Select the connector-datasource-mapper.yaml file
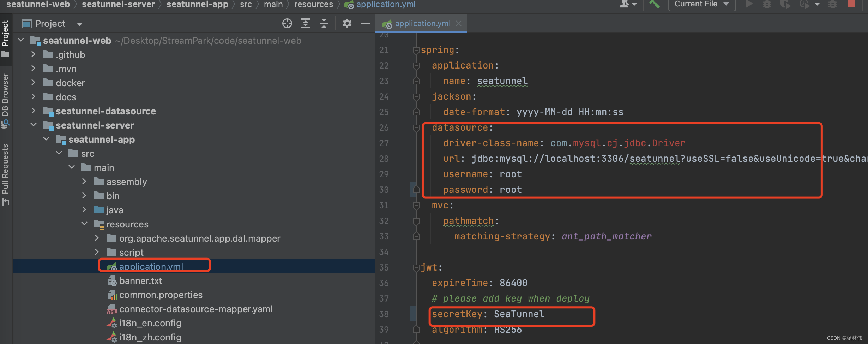Viewport: 868px width, 344px height. 196,309
